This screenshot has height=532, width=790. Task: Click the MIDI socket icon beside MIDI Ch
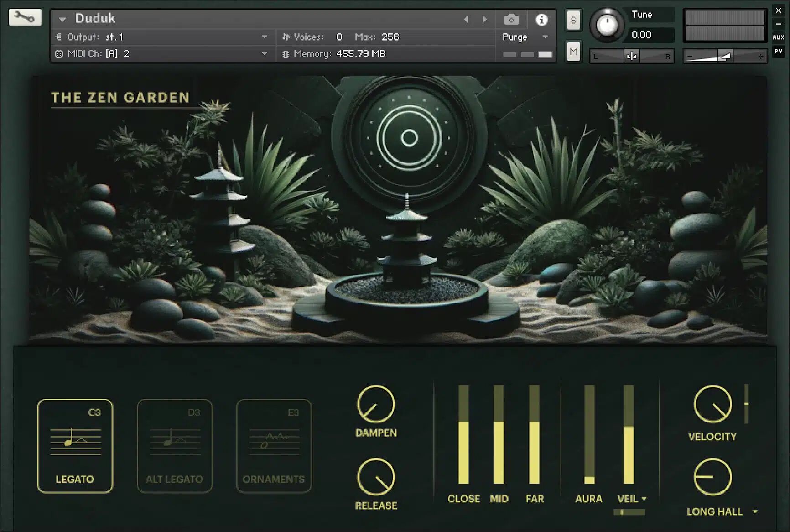[x=58, y=54]
